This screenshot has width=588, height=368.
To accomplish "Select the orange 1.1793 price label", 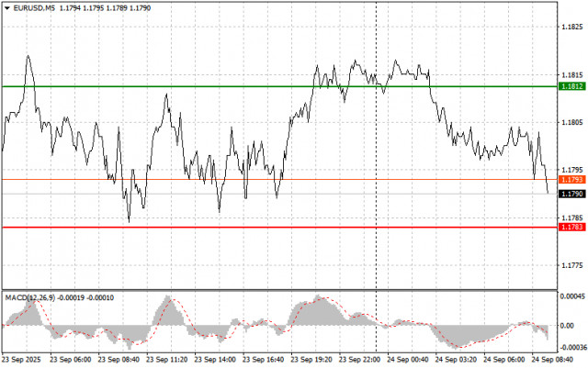I will [x=571, y=180].
